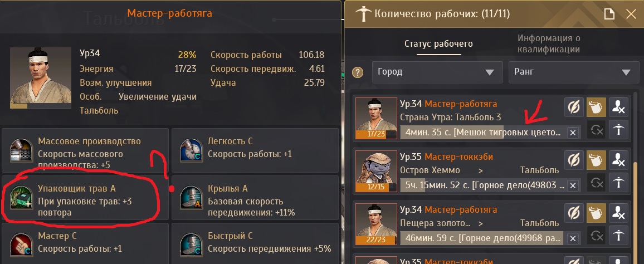Viewport: 644px width, 264px height.
Task: Open the Город dropdown filter
Action: pos(437,72)
